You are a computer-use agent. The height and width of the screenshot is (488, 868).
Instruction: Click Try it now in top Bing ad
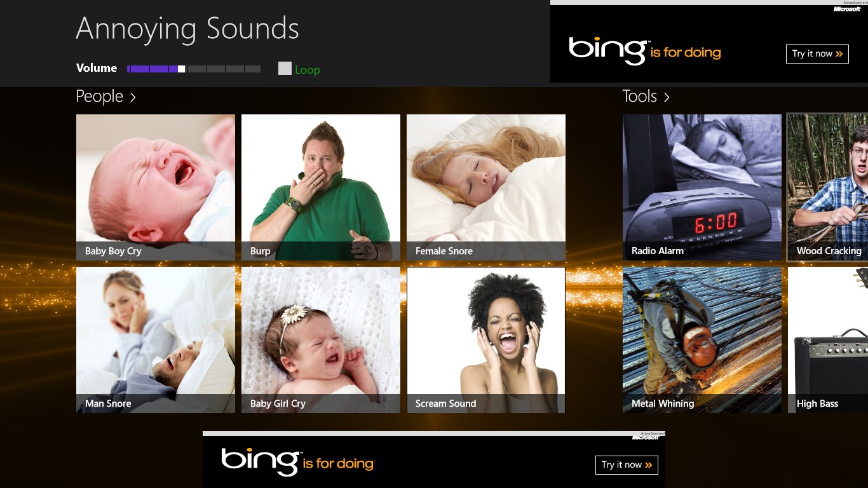click(x=817, y=54)
